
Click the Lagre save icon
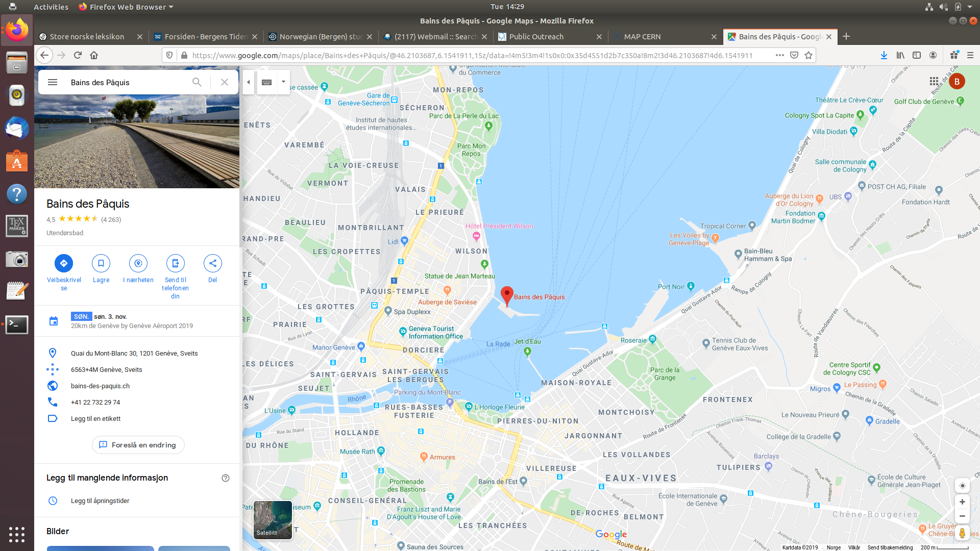[101, 263]
